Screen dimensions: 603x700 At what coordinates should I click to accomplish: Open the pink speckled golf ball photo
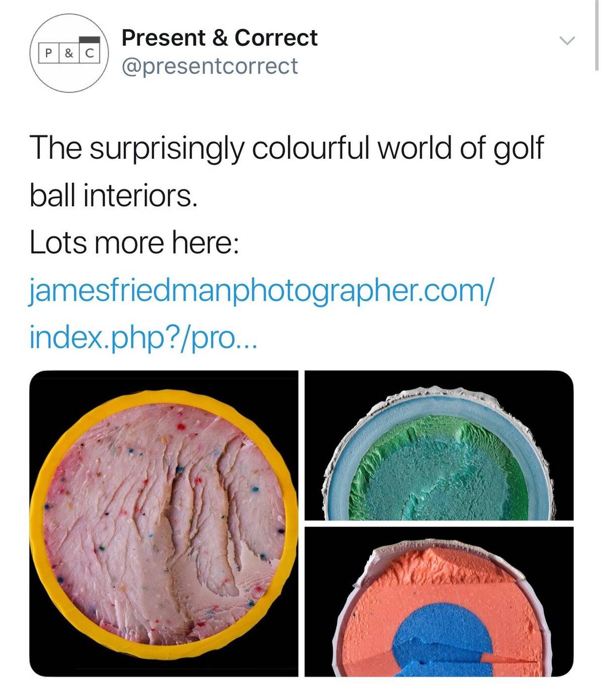pos(163,523)
